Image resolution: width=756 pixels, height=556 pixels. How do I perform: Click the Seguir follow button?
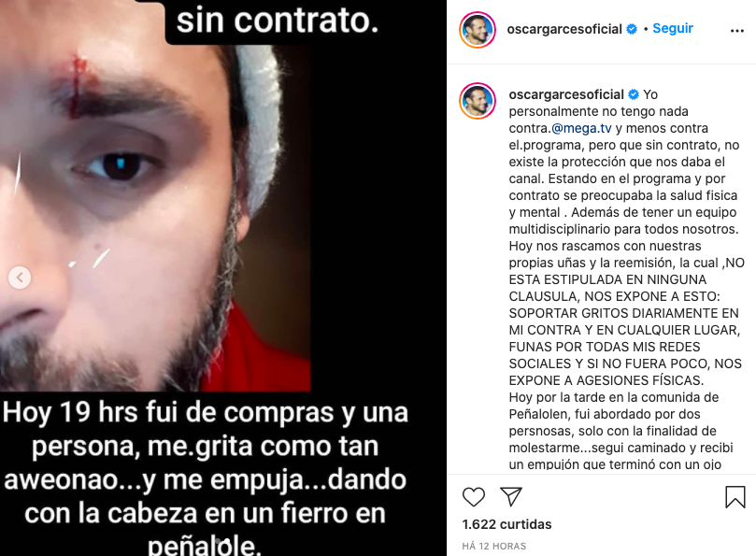pos(673,28)
